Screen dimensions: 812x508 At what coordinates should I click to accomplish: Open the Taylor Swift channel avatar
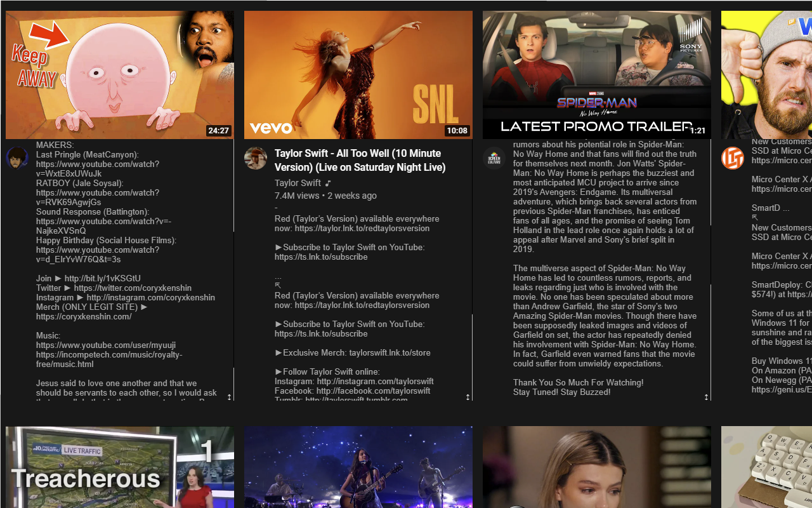coord(256,158)
